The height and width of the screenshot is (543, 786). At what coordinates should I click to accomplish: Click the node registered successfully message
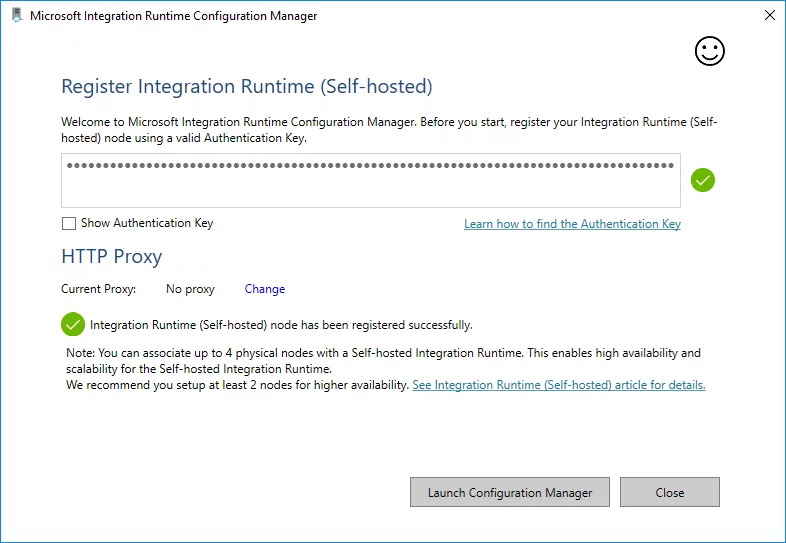point(281,325)
